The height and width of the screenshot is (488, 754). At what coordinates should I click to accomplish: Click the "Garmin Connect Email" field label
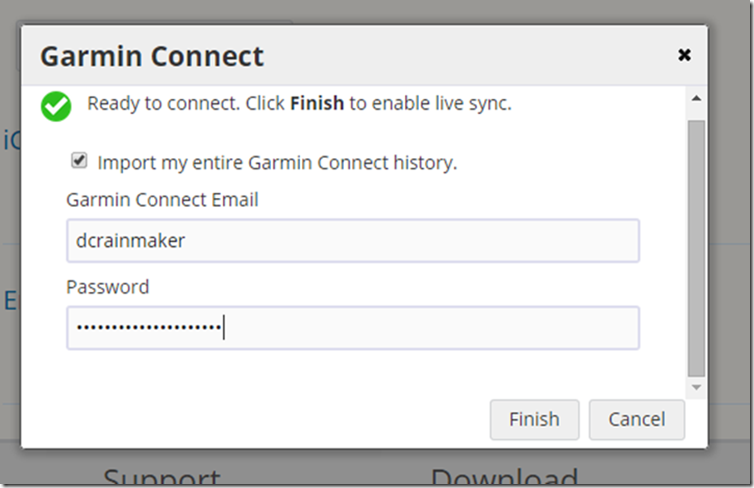[162, 200]
